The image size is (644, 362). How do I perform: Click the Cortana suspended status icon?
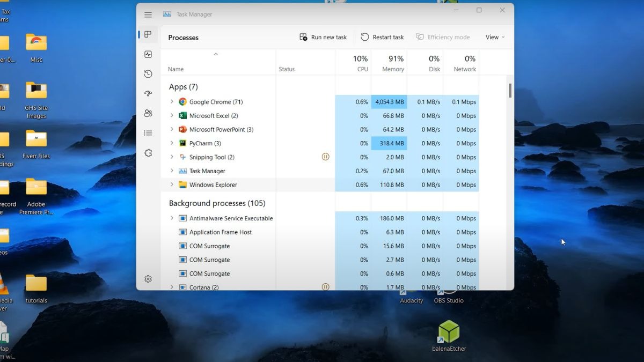point(325,287)
